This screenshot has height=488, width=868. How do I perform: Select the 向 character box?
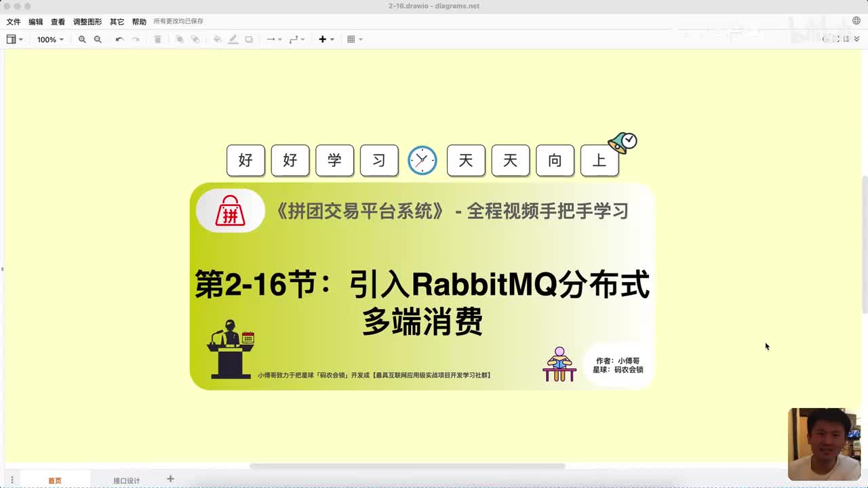point(555,161)
